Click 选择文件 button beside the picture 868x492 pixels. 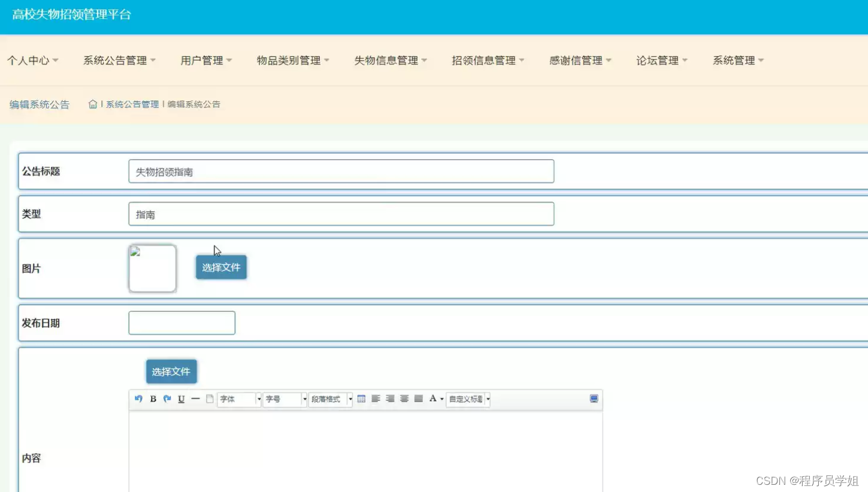(221, 268)
